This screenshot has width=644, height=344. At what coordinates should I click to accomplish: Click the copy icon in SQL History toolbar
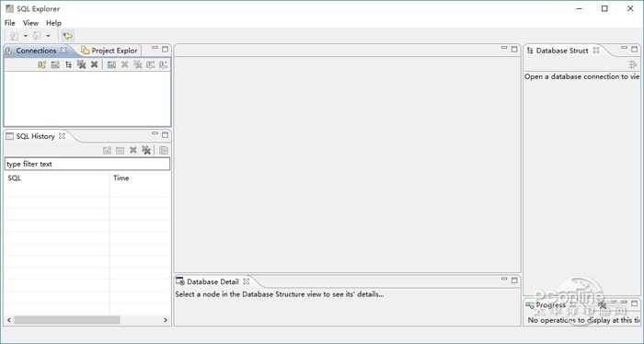[164, 150]
